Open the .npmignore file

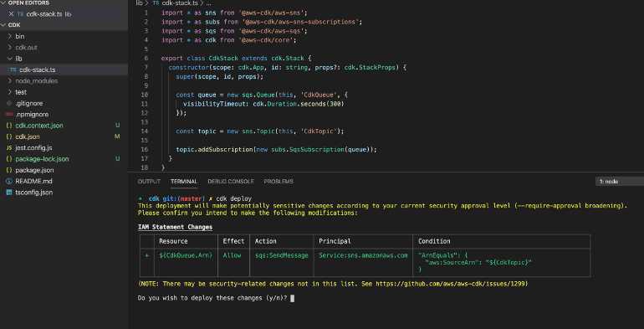(32, 115)
